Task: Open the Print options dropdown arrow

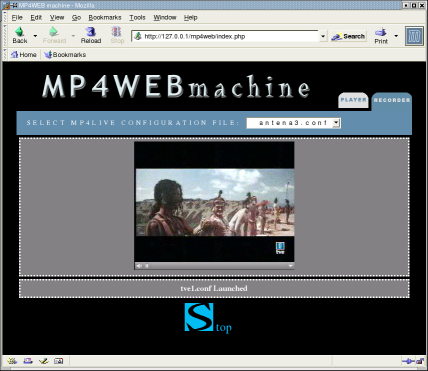Action: tap(396, 36)
